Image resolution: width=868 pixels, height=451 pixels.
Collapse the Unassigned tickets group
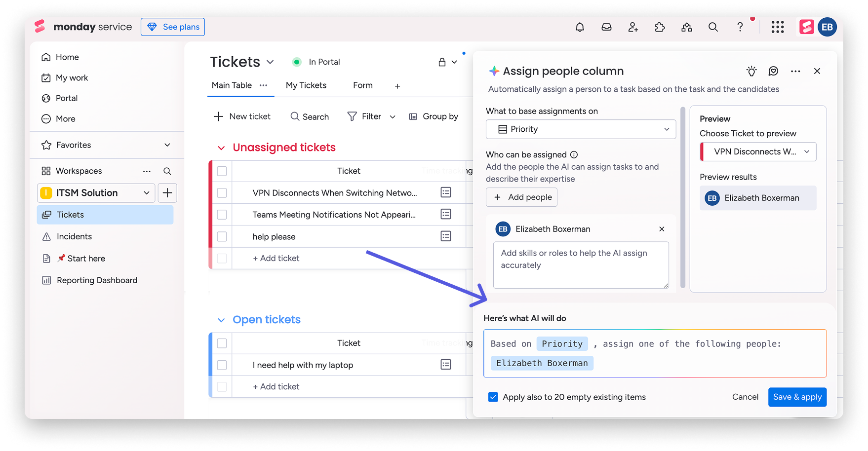[x=221, y=148]
